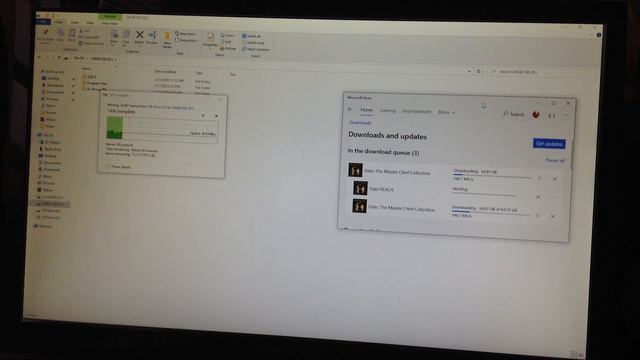Switch to the Home tab in Store
640x360 pixels.
[x=366, y=109]
